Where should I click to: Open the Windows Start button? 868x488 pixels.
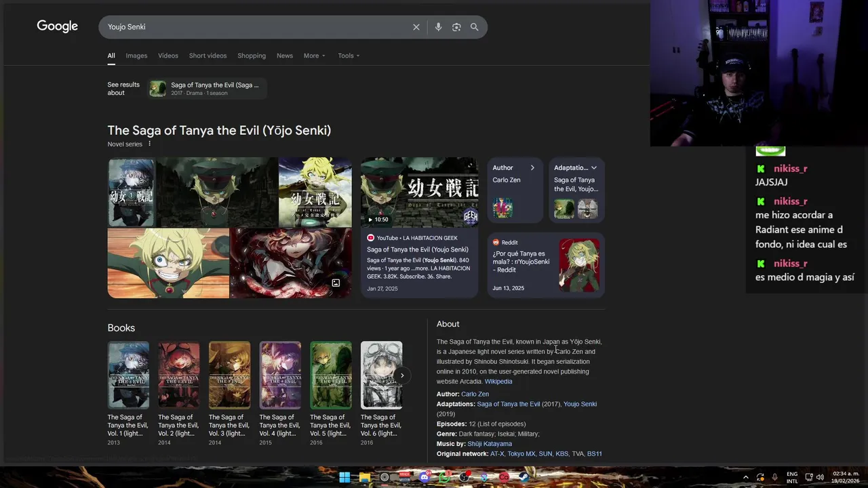(344, 477)
